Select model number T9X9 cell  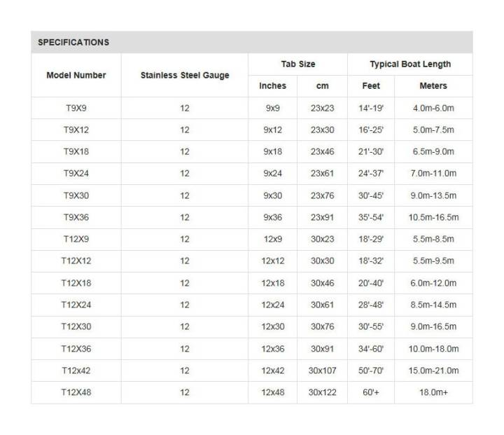76,109
